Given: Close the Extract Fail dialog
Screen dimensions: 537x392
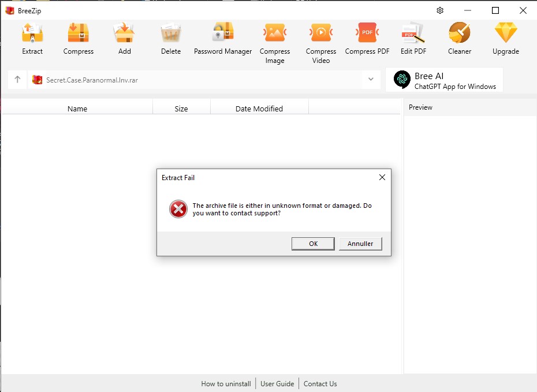Looking at the screenshot, I should (x=382, y=178).
